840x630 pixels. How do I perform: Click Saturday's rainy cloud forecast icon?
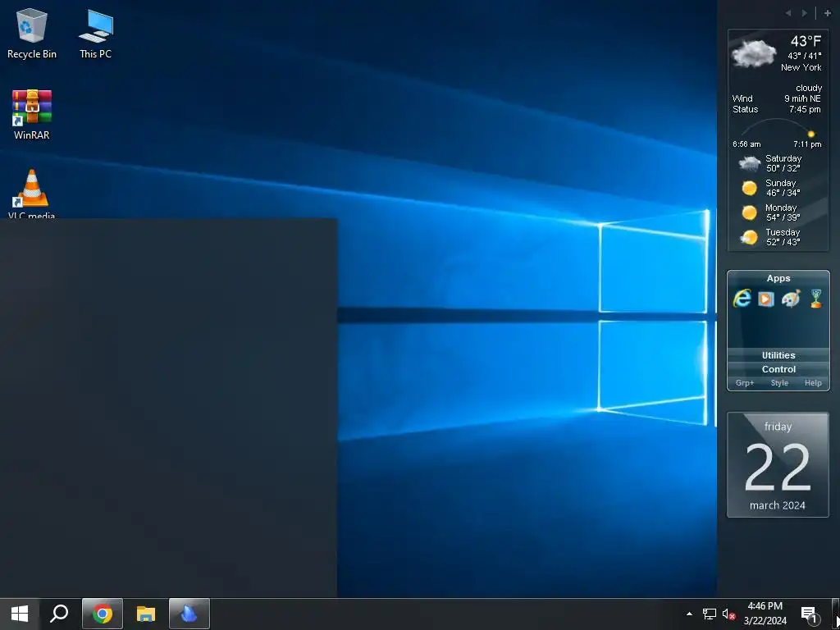(x=750, y=163)
